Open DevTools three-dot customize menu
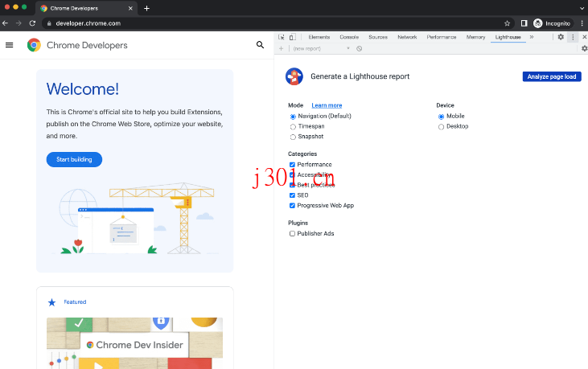The width and height of the screenshot is (588, 369). click(x=573, y=37)
